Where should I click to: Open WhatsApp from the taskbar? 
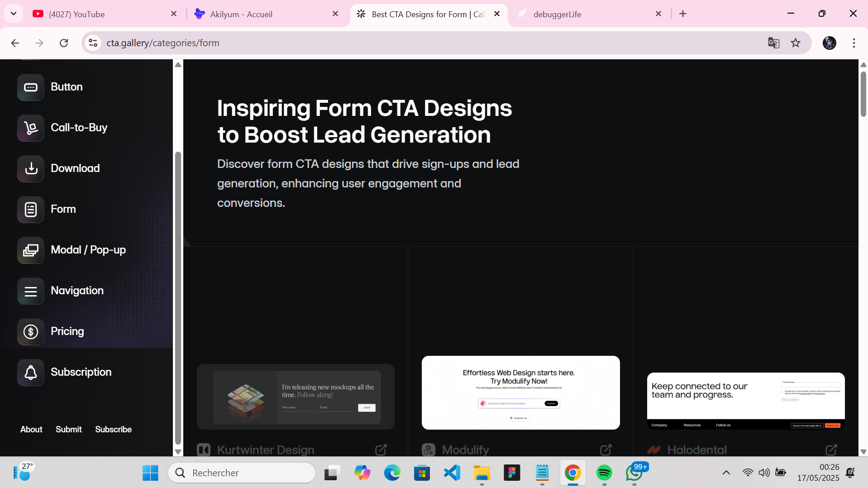click(634, 473)
